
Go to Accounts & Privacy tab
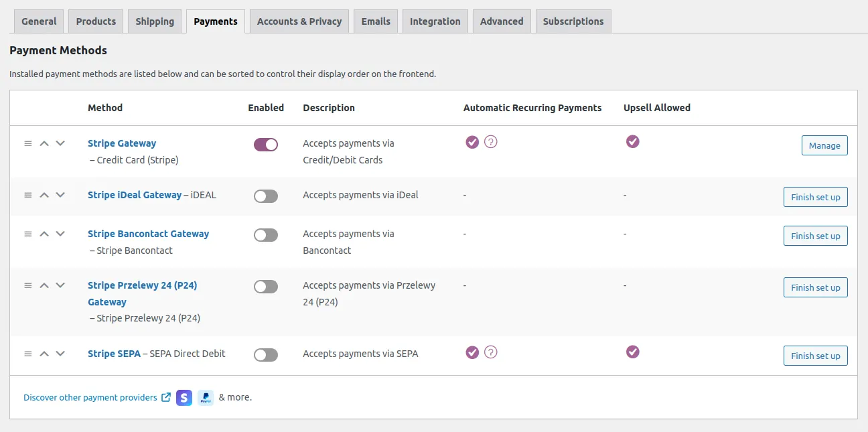[x=299, y=21]
